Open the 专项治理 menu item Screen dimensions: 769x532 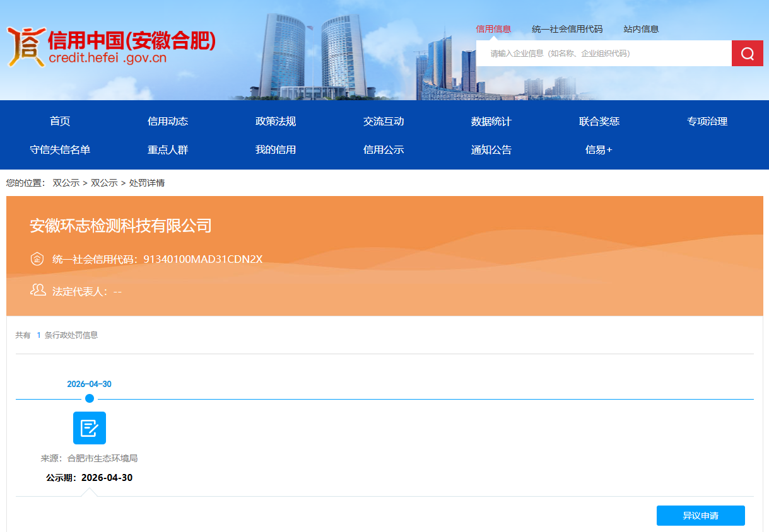pyautogui.click(x=707, y=122)
